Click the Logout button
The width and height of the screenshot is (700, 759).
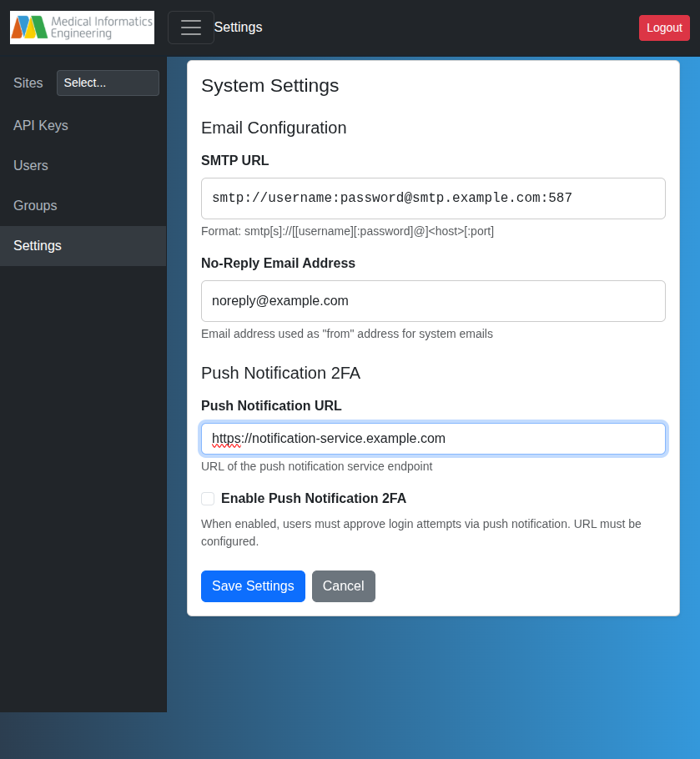point(664,28)
